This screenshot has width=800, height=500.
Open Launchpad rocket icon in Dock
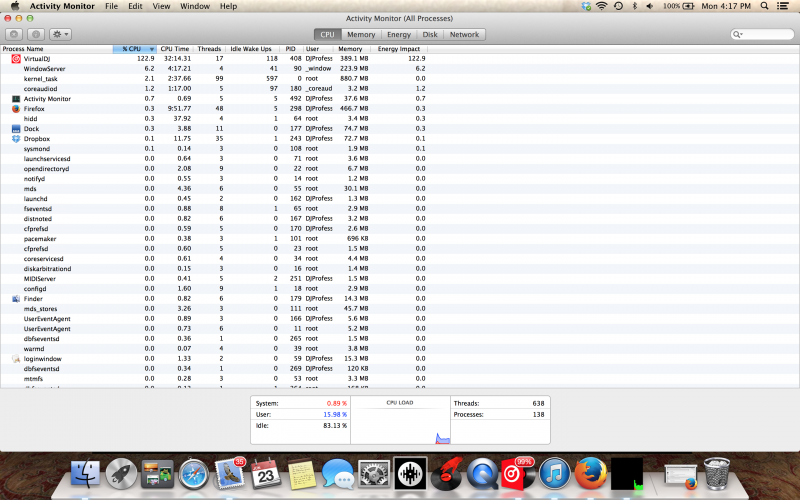coord(121,473)
